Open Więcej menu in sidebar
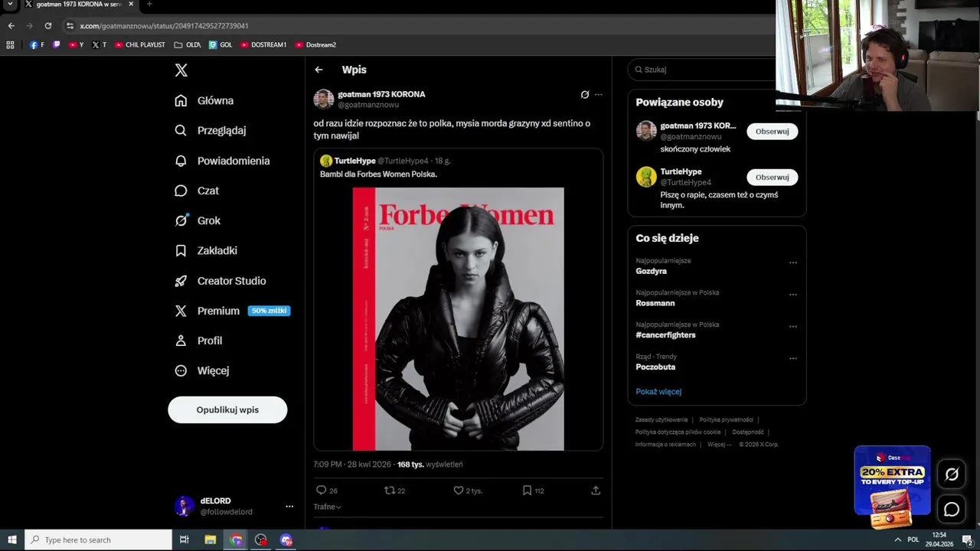 coord(202,370)
